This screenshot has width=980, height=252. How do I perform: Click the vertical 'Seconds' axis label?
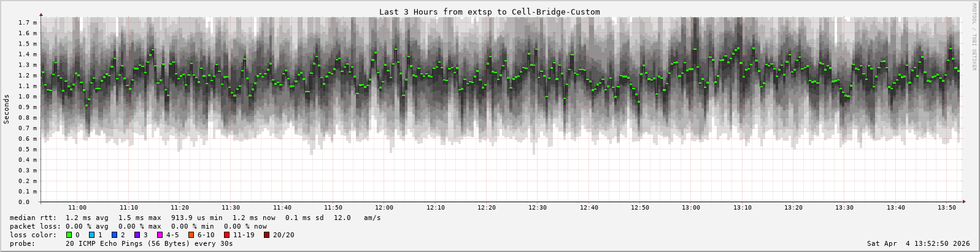[x=7, y=109]
